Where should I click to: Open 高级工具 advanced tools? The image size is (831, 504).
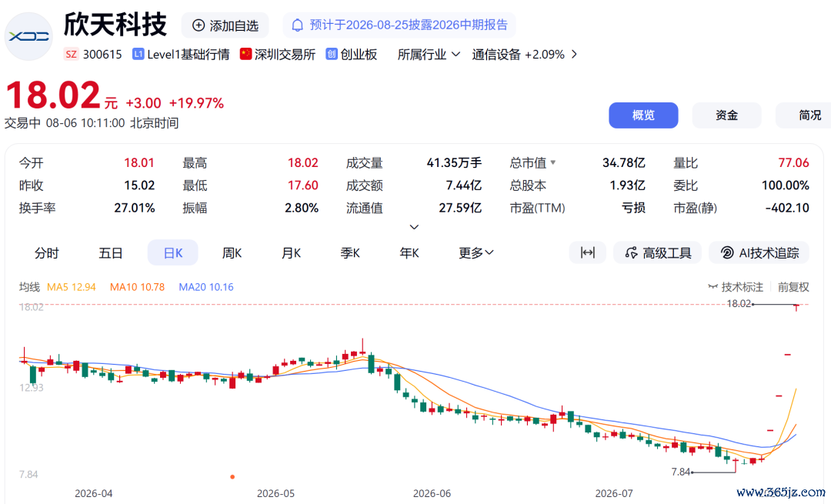click(658, 253)
